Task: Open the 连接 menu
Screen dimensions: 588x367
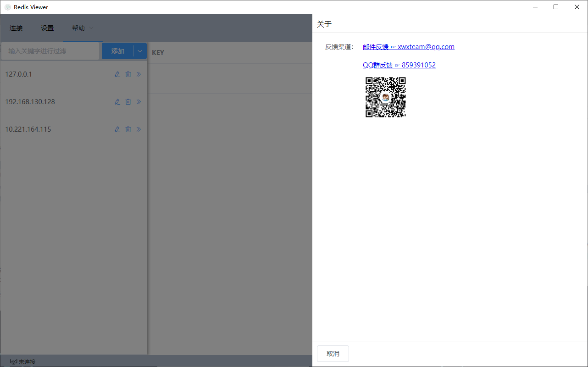Action: click(x=16, y=28)
